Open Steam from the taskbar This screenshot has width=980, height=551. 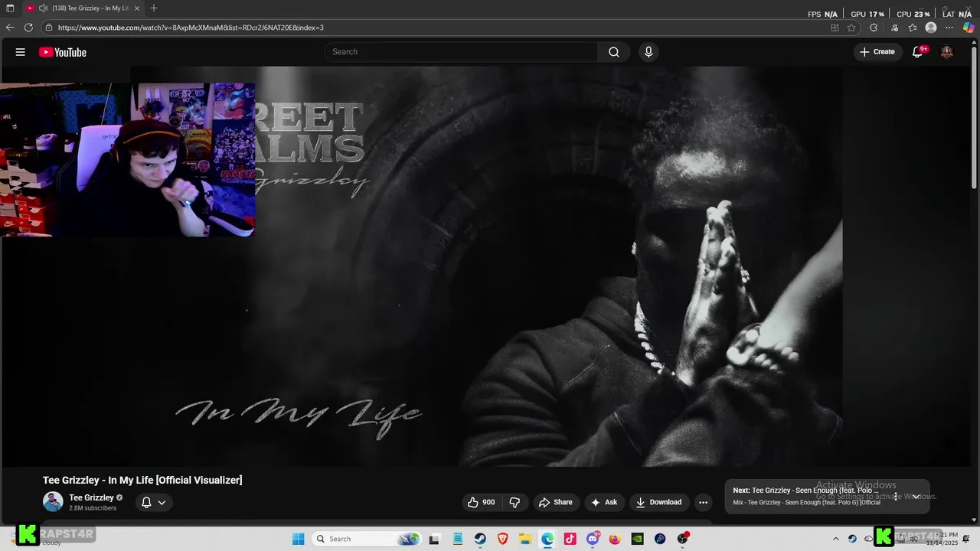coord(480,539)
